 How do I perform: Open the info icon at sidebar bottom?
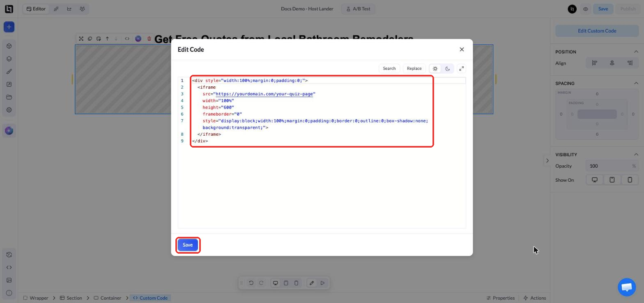tap(9, 293)
